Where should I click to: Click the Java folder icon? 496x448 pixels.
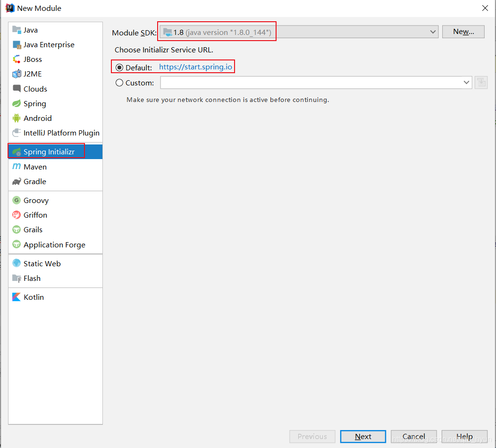pyautogui.click(x=17, y=30)
